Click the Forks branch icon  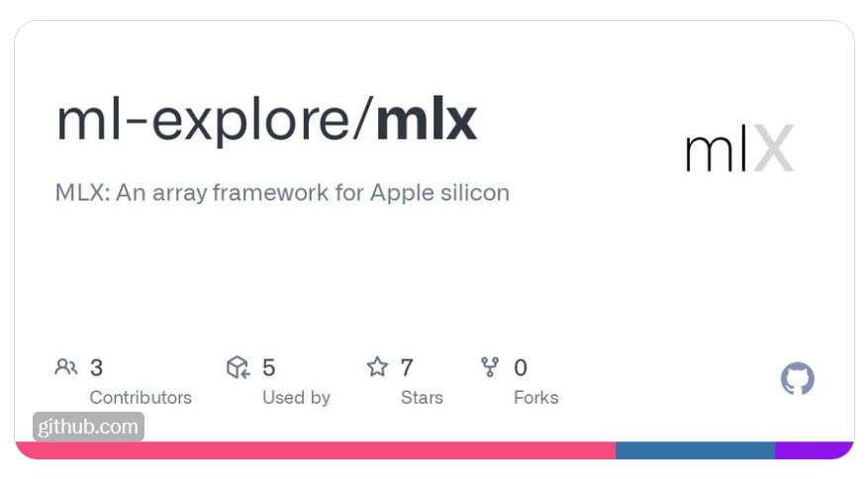pyautogui.click(x=490, y=367)
